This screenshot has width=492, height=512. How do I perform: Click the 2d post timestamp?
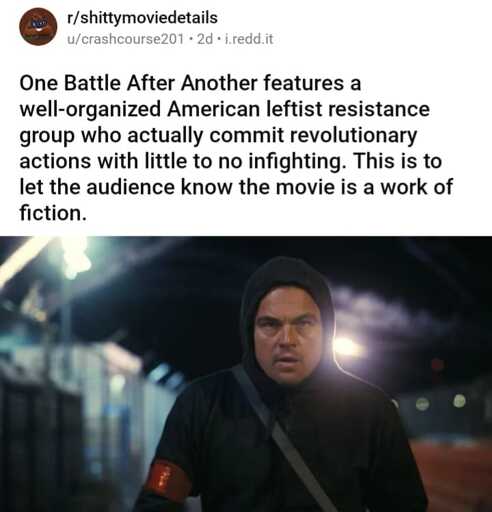(205, 39)
